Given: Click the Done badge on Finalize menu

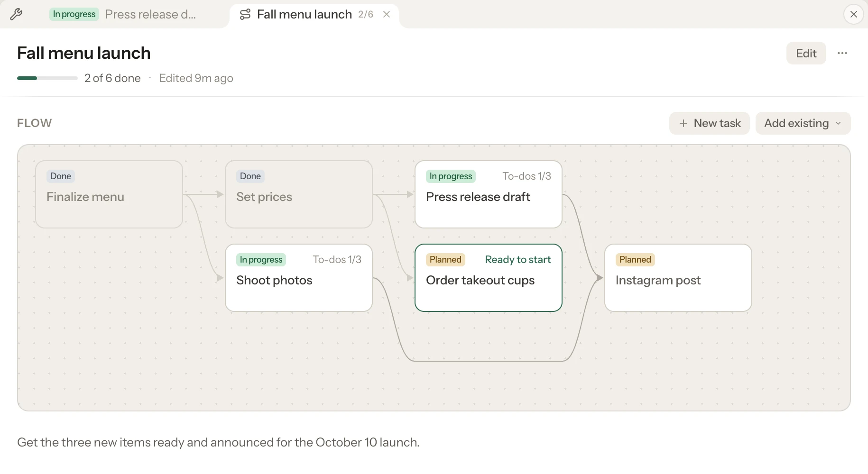Looking at the screenshot, I should [61, 176].
